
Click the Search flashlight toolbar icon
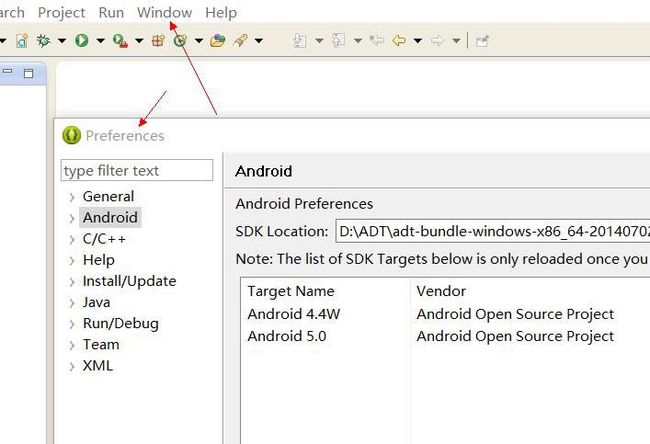click(240, 41)
